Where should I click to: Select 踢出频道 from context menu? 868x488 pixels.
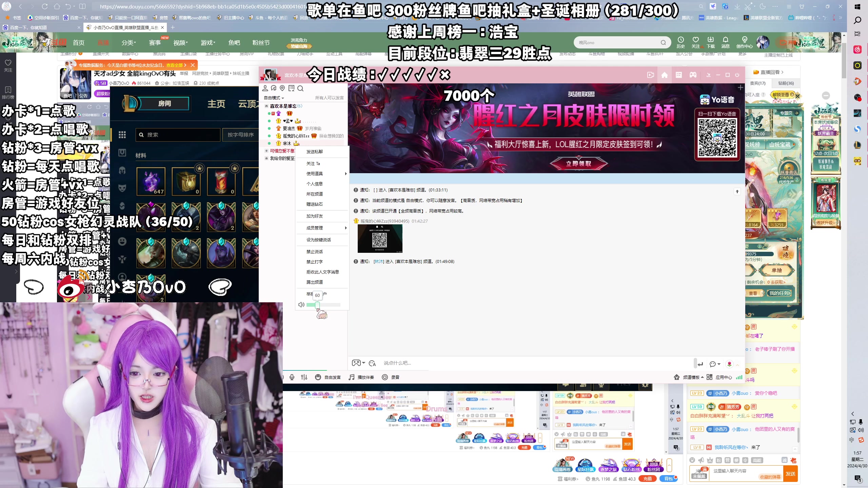315,282
